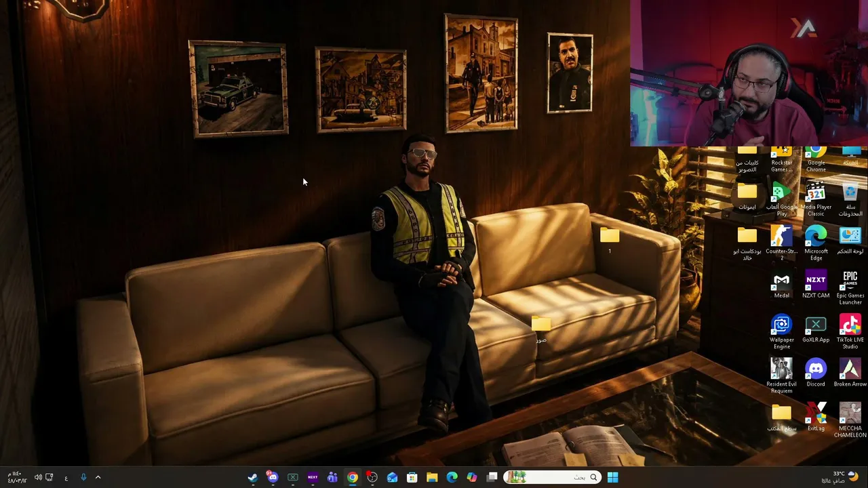This screenshot has height=488, width=868.
Task: Select the كليبات من التصوير desktop folder
Action: [x=747, y=160]
